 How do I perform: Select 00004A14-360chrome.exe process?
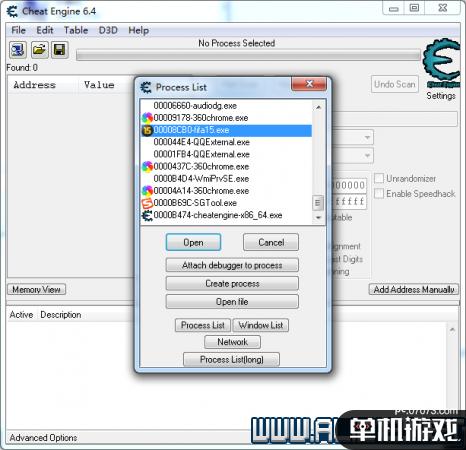226,191
